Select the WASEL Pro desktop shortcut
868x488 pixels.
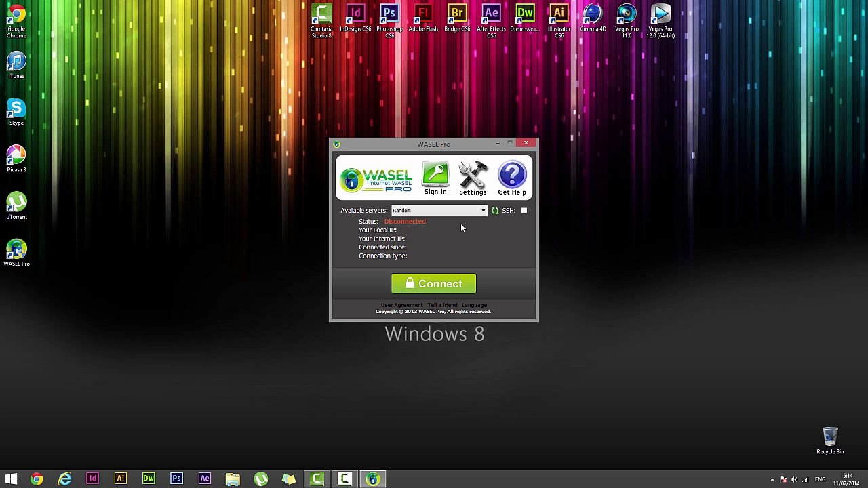pos(16,253)
